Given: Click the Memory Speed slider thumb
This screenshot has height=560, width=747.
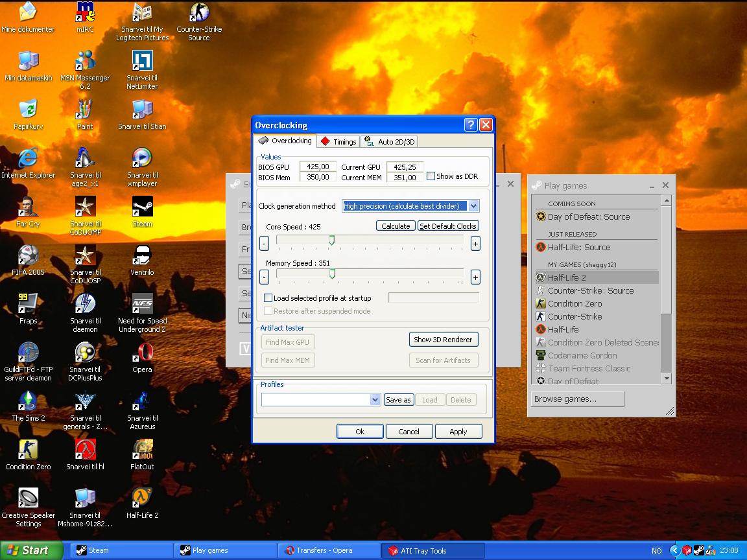Looking at the screenshot, I should (333, 274).
